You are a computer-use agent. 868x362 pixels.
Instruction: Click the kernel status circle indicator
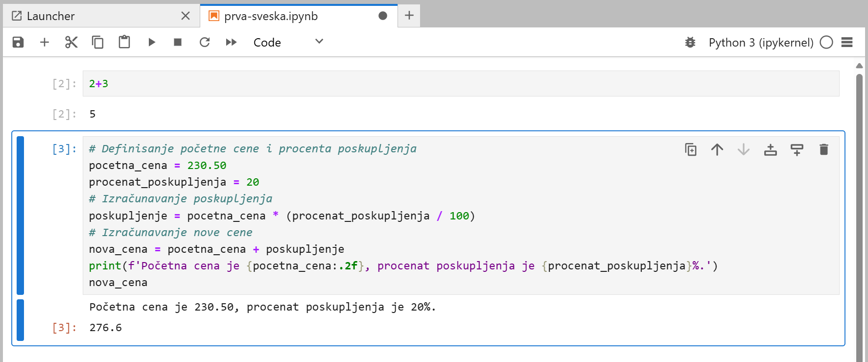coord(826,42)
